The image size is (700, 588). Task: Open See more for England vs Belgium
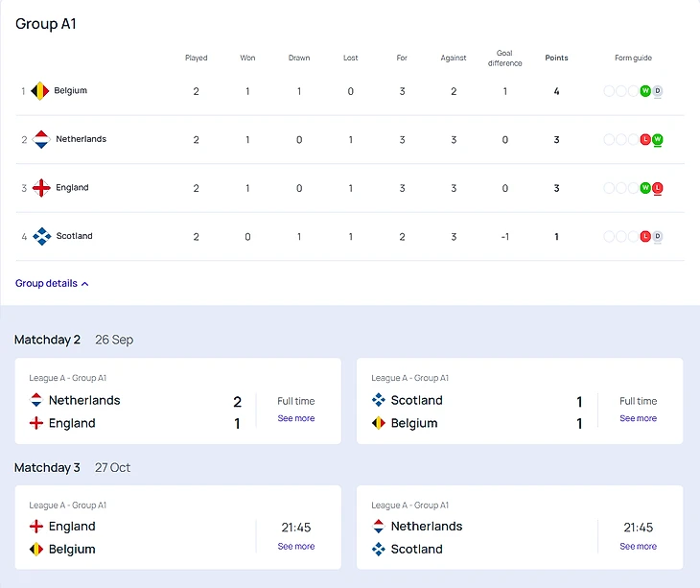(295, 547)
